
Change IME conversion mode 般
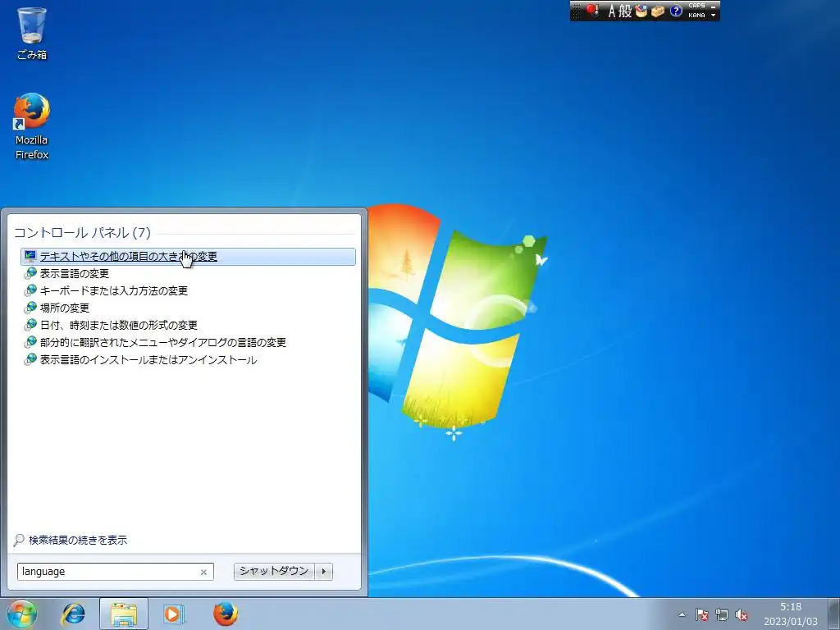pos(625,11)
